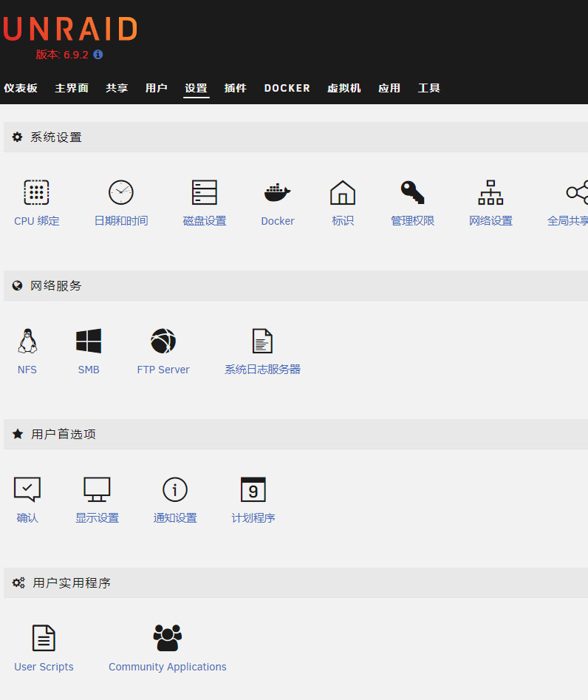Open the 磁盘设置 disk icon
This screenshot has height=700, width=588.
pos(205,192)
